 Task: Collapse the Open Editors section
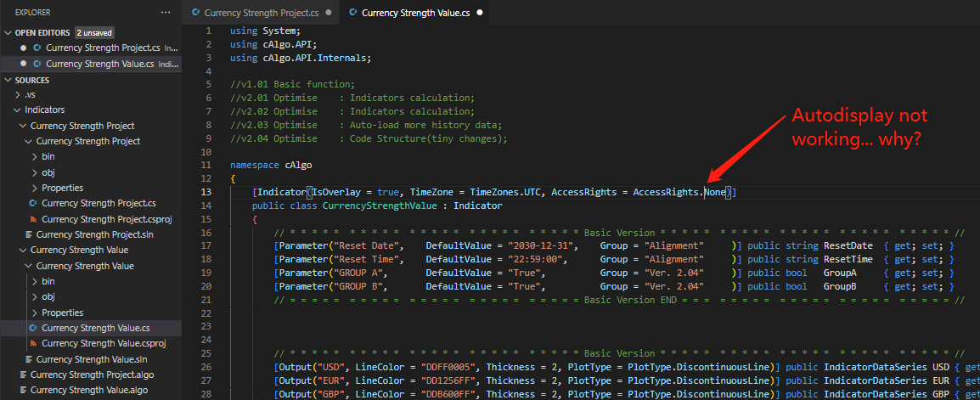pos(8,32)
